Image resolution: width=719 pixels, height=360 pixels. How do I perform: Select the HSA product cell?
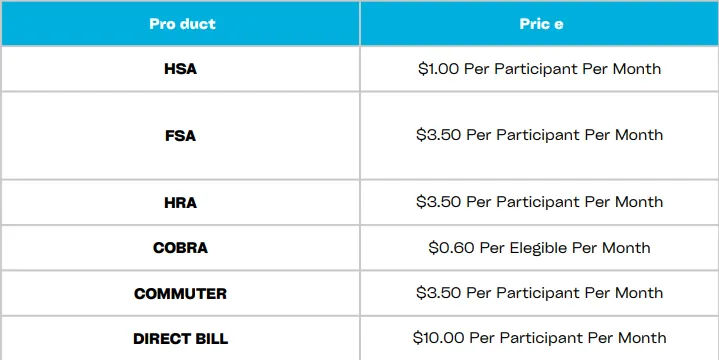click(181, 69)
